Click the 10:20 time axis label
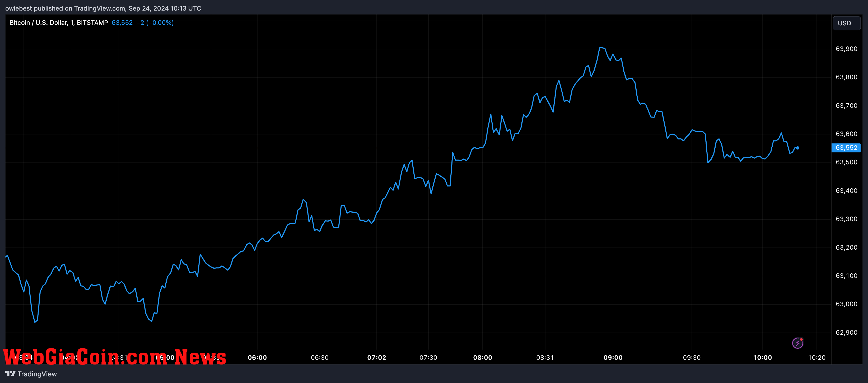This screenshot has width=868, height=383. coord(817,357)
